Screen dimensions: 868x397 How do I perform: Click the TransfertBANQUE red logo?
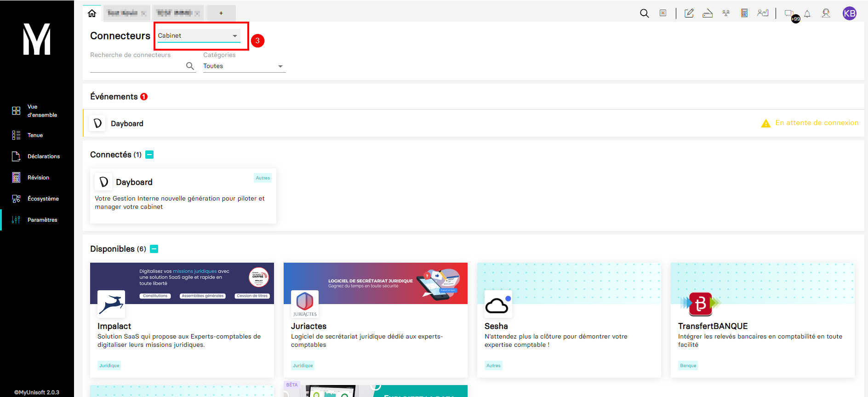[701, 304]
